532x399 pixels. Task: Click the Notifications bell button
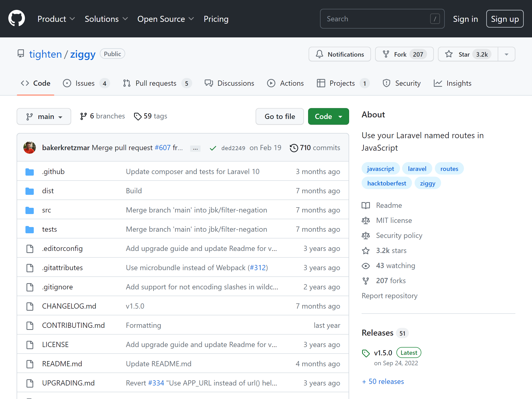click(340, 54)
